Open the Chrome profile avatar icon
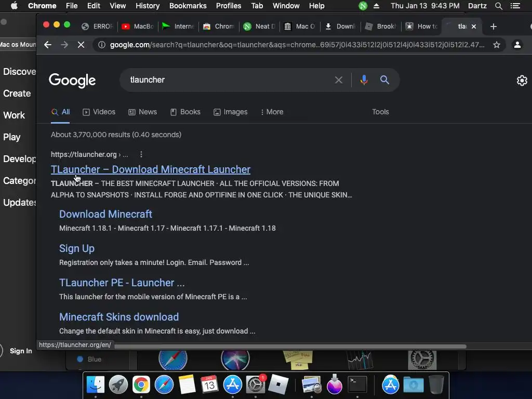 tap(517, 45)
